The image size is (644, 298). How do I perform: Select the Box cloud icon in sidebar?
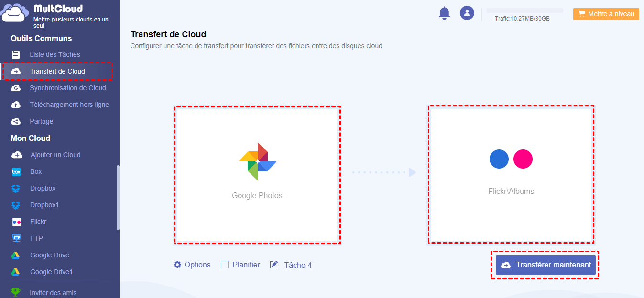pyautogui.click(x=16, y=171)
